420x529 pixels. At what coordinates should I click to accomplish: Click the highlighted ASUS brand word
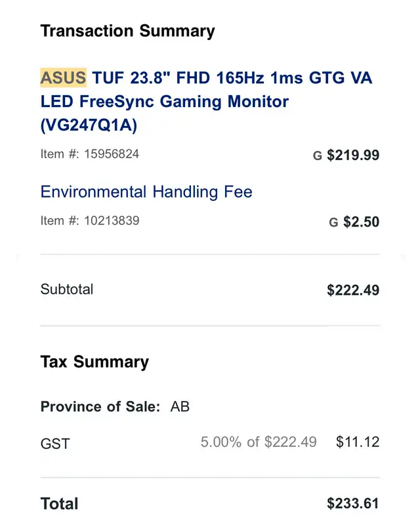64,77
